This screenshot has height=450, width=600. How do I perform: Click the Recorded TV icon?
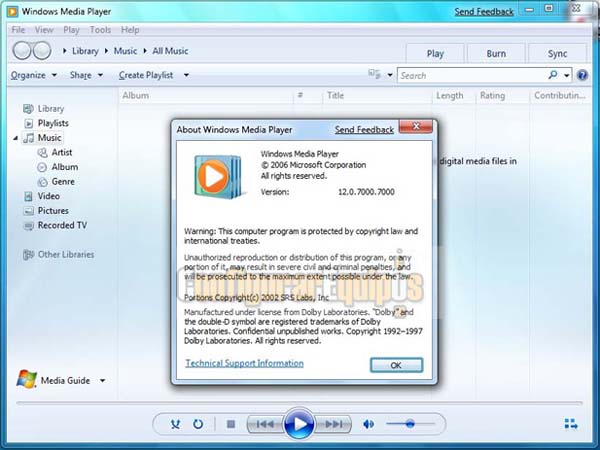tap(28, 226)
